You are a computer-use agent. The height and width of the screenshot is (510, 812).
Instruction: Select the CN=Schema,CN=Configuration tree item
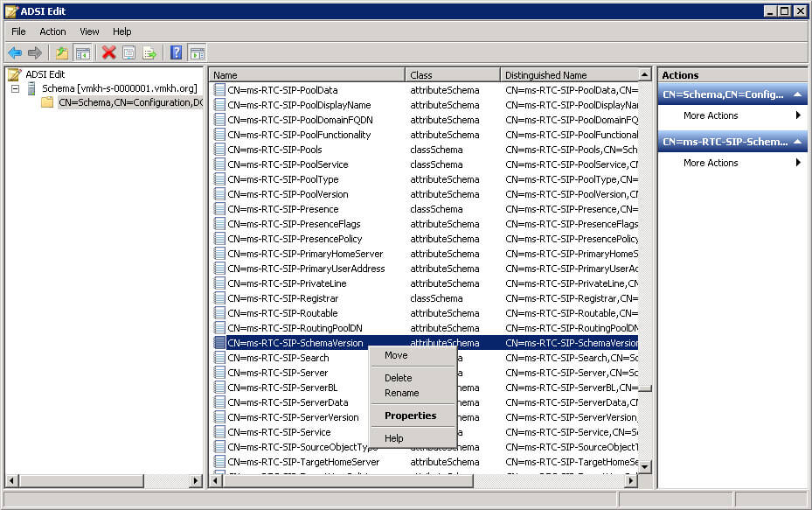130,102
